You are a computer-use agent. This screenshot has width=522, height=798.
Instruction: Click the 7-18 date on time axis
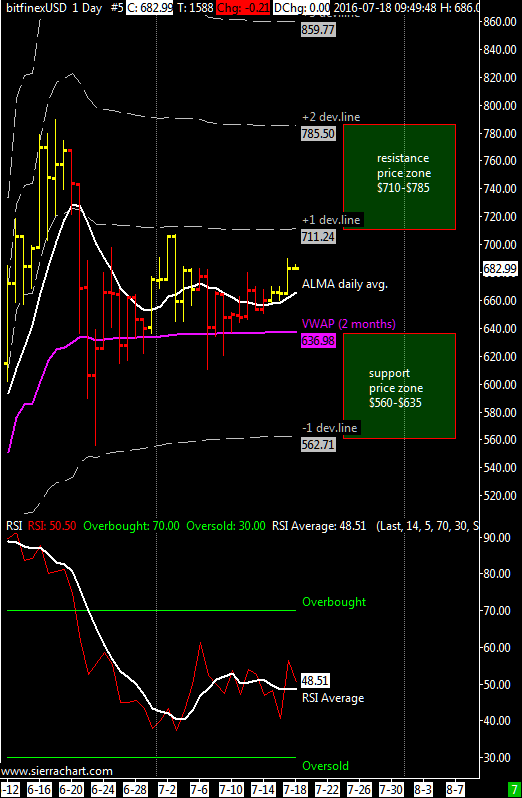296,788
